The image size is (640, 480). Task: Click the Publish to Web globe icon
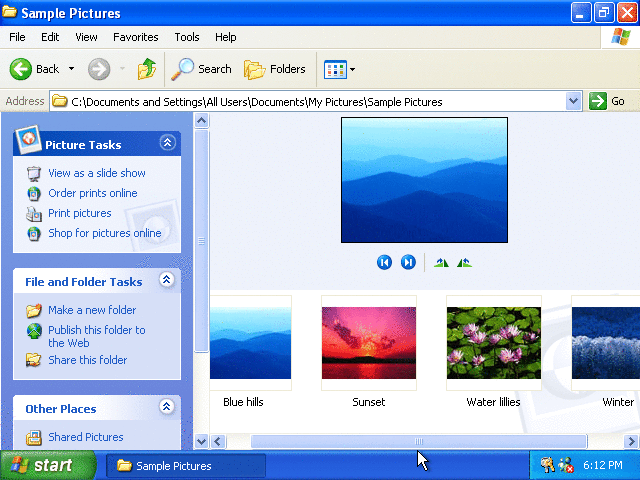[x=33, y=331]
